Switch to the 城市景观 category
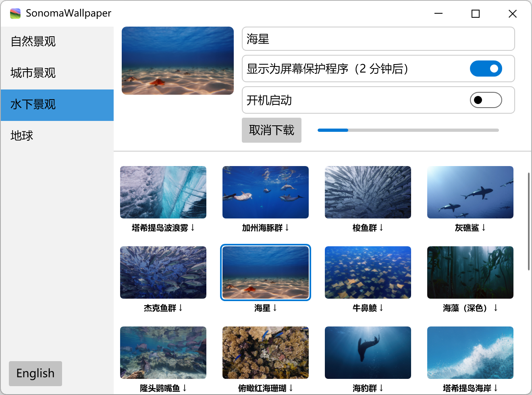Viewport: 532px width, 395px height. (x=57, y=73)
